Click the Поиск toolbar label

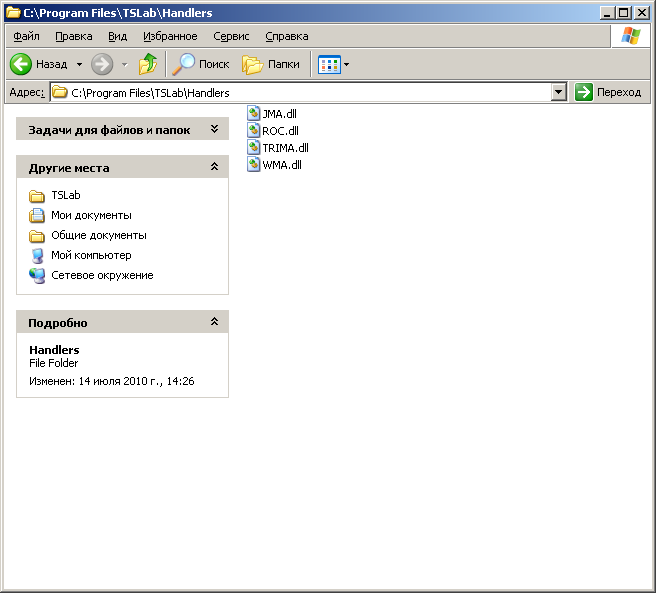tap(214, 64)
